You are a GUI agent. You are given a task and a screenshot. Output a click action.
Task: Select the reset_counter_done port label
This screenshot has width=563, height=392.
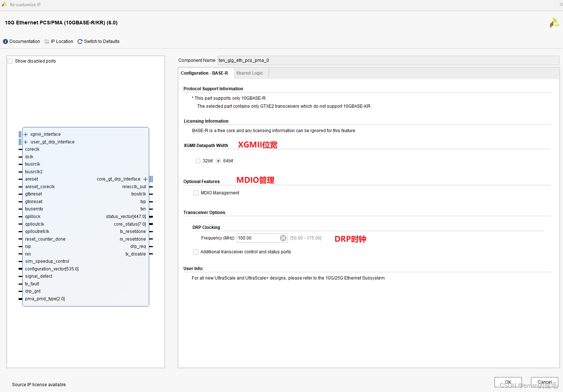coord(45,239)
